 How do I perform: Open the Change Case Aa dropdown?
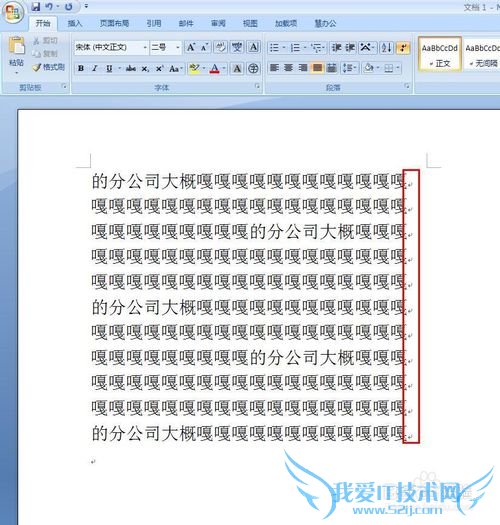pos(175,68)
